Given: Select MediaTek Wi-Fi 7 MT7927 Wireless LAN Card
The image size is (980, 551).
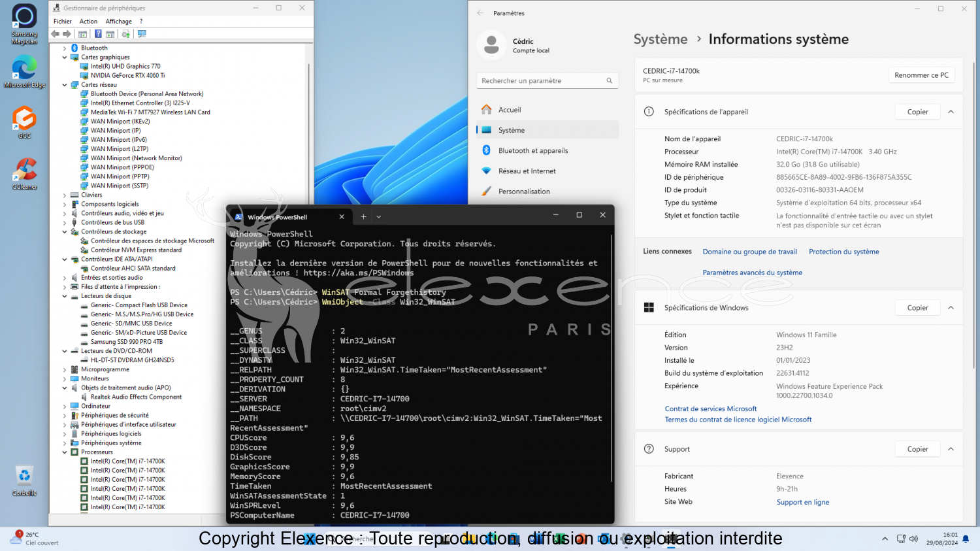Looking at the screenshot, I should 150,112.
